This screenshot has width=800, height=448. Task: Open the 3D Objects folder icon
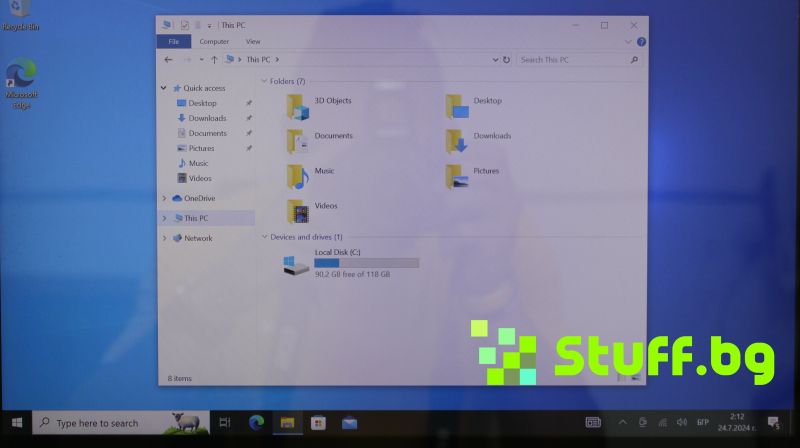click(x=298, y=106)
